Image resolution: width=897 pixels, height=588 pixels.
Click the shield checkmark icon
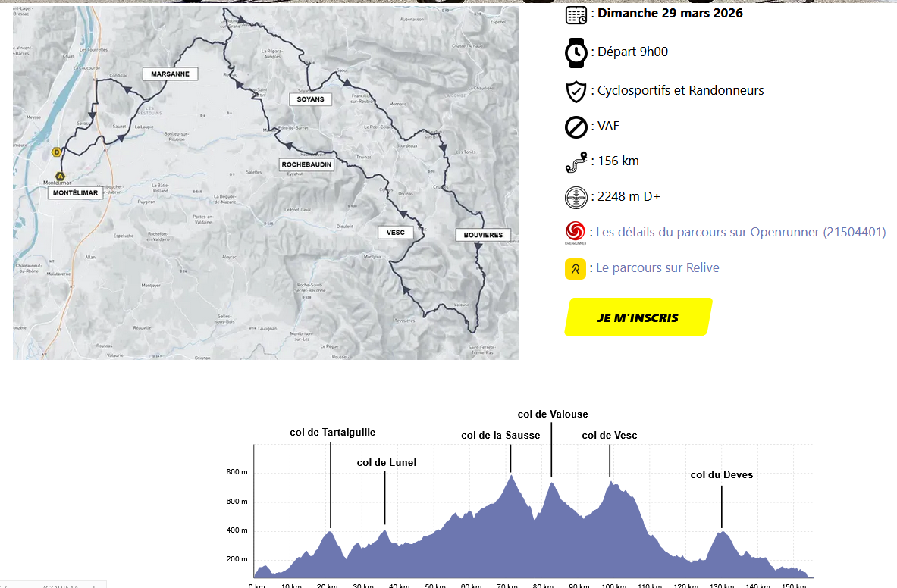click(576, 91)
